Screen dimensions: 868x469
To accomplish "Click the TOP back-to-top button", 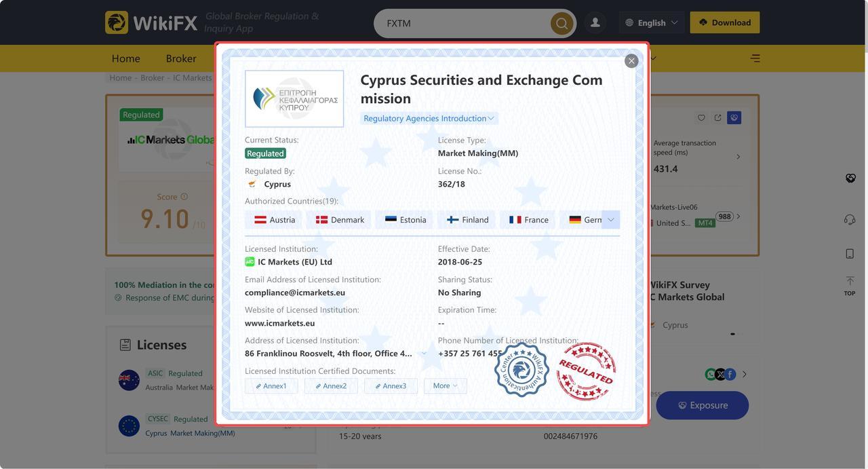I will (850, 286).
